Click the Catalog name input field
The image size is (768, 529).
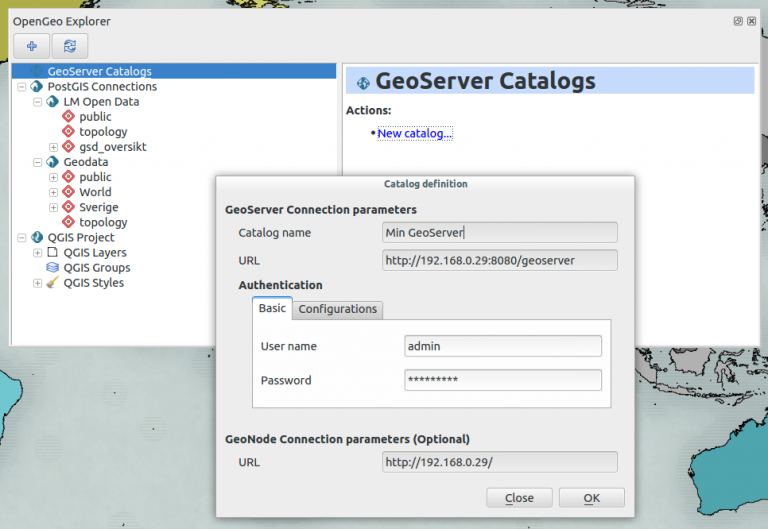click(x=500, y=232)
